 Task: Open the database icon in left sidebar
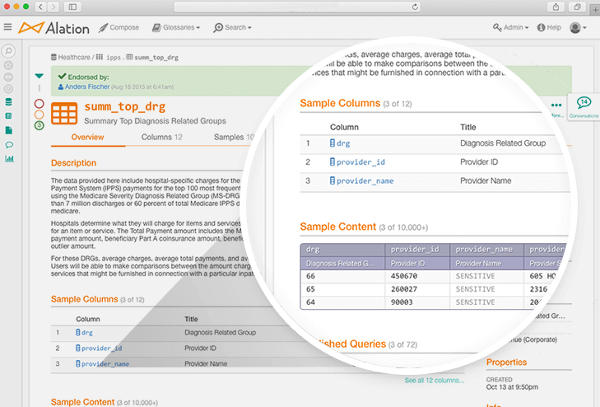(9, 102)
